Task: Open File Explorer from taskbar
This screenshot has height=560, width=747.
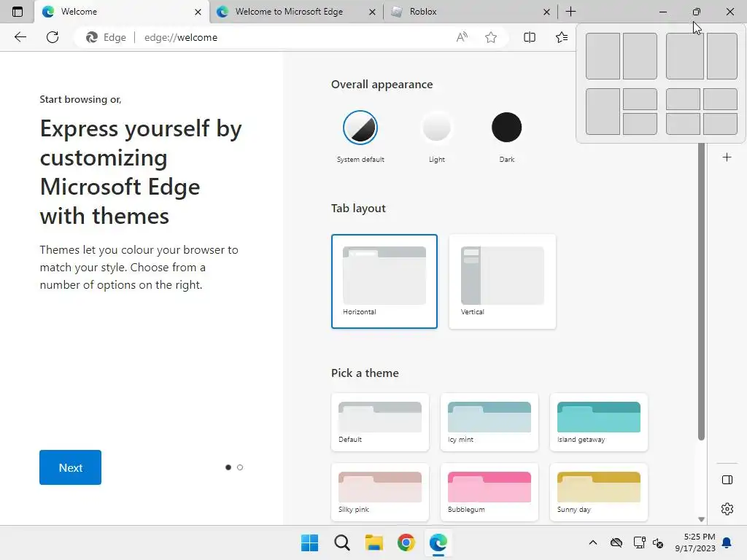Action: click(374, 542)
